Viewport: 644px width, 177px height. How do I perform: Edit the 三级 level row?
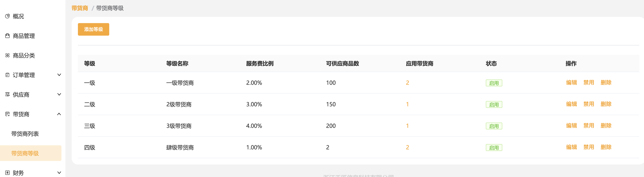pos(571,126)
